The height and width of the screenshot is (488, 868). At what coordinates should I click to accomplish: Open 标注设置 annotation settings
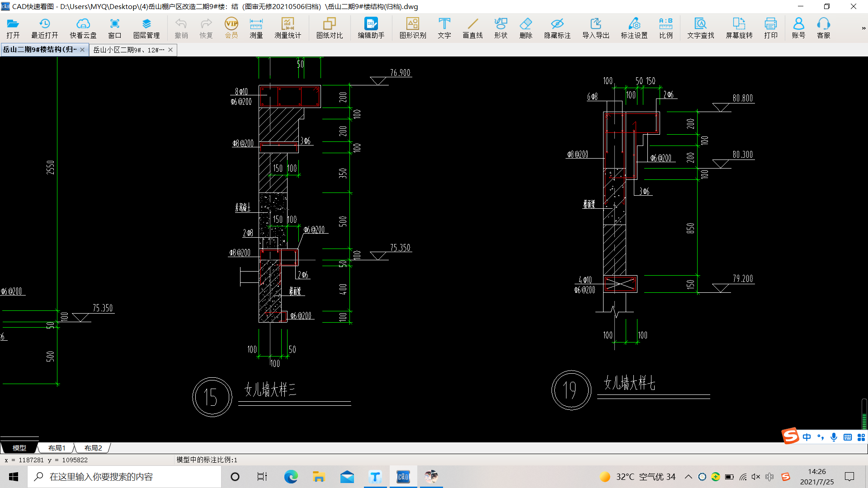(634, 28)
